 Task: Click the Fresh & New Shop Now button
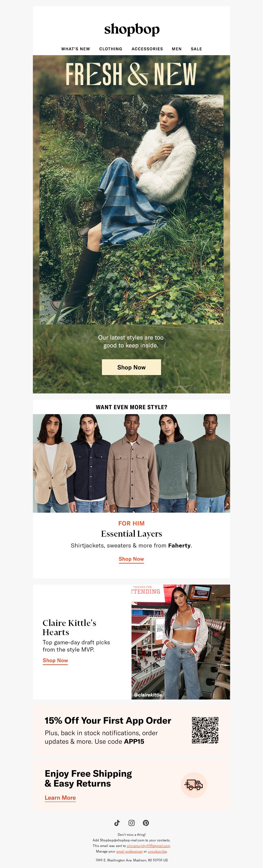(131, 367)
